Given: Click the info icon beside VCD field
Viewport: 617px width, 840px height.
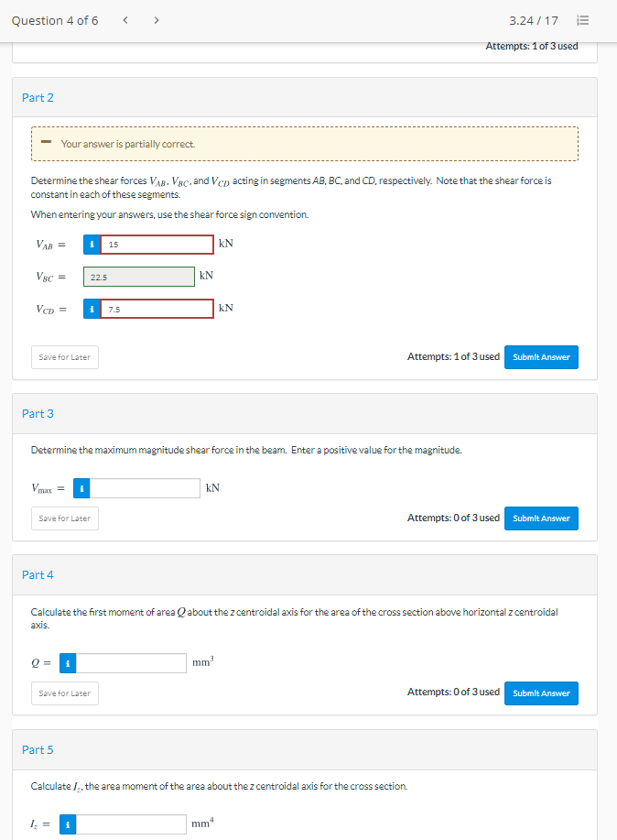Looking at the screenshot, I should (92, 310).
